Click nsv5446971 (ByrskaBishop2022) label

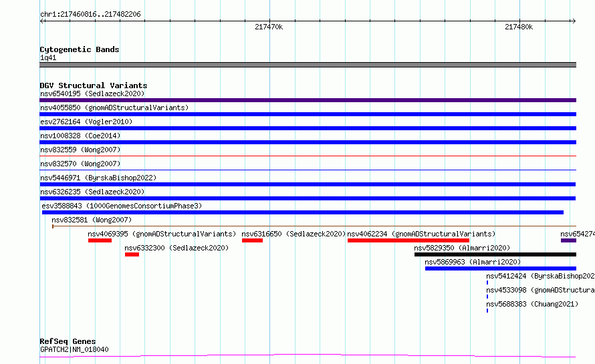pos(98,178)
